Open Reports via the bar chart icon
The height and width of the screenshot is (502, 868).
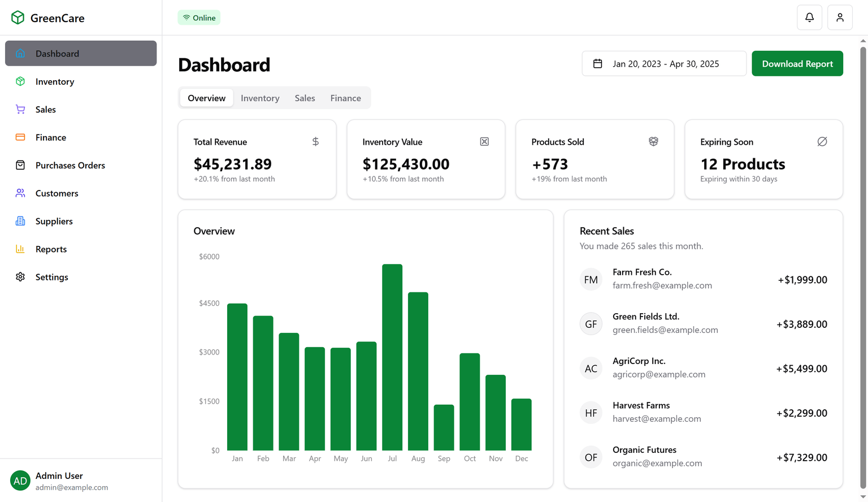tap(20, 249)
